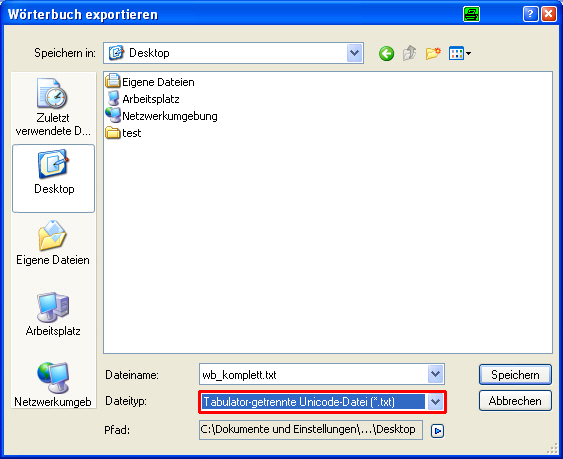Viewport: 563px width, 459px height.
Task: Click the help question mark button
Action: [x=530, y=14]
